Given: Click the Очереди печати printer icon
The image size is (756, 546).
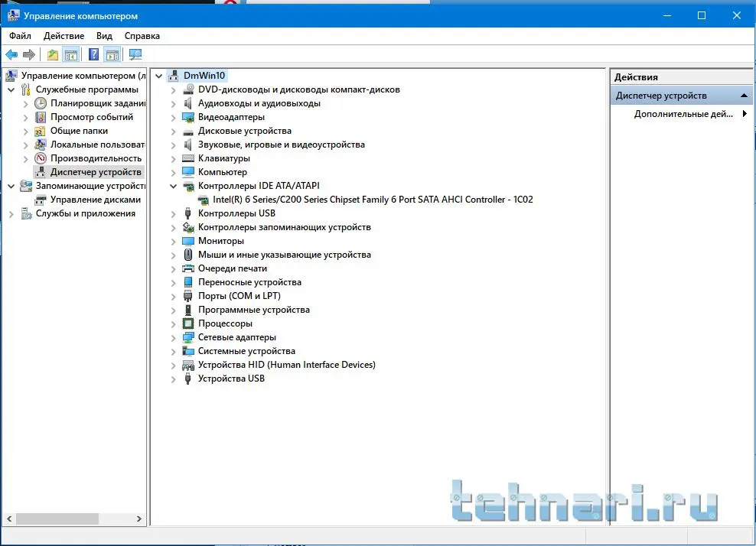Looking at the screenshot, I should [x=188, y=269].
